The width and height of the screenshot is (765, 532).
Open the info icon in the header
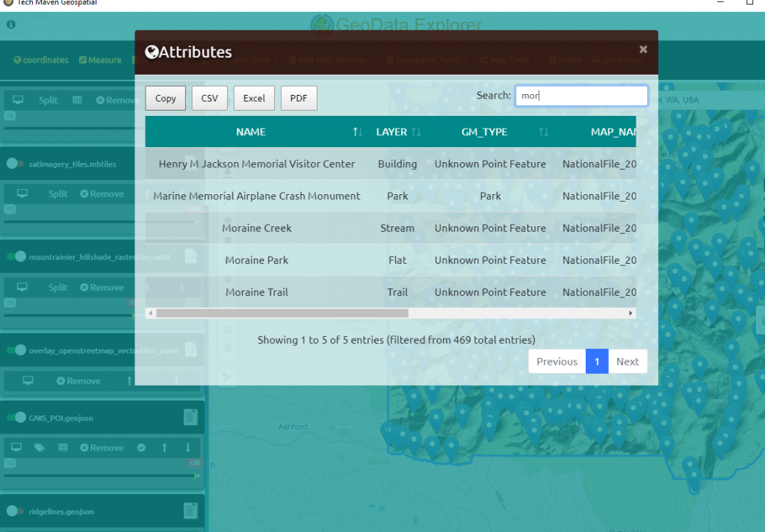tap(10, 24)
